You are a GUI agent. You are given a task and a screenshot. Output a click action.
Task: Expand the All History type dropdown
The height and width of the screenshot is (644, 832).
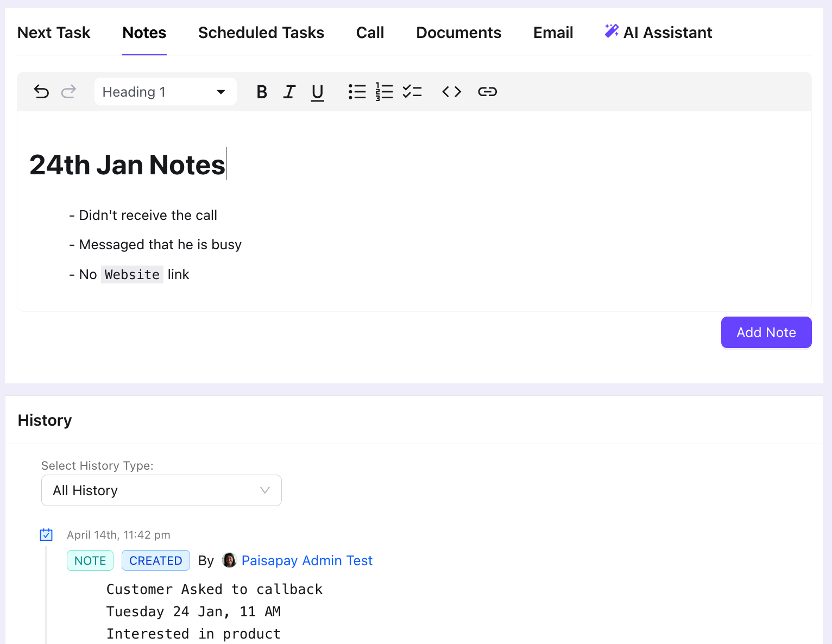pyautogui.click(x=161, y=490)
